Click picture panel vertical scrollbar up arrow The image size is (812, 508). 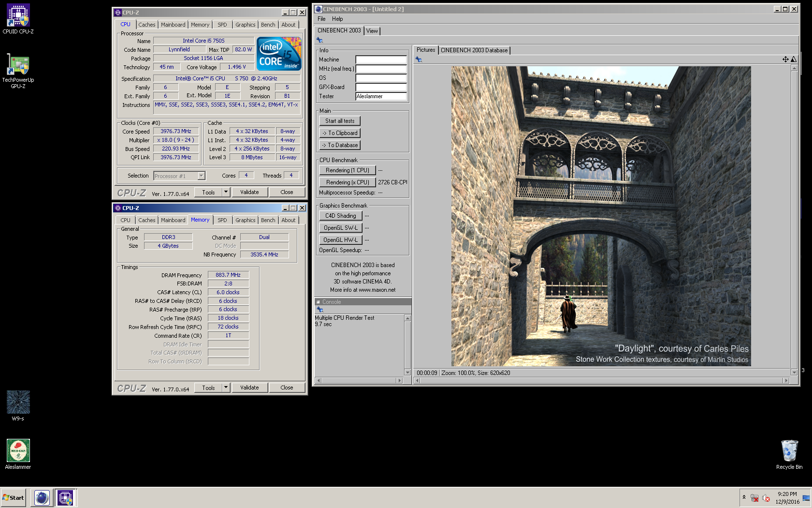point(794,68)
